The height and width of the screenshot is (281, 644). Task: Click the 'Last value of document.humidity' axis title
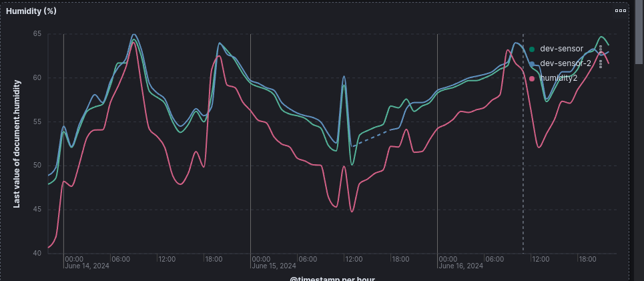point(17,144)
